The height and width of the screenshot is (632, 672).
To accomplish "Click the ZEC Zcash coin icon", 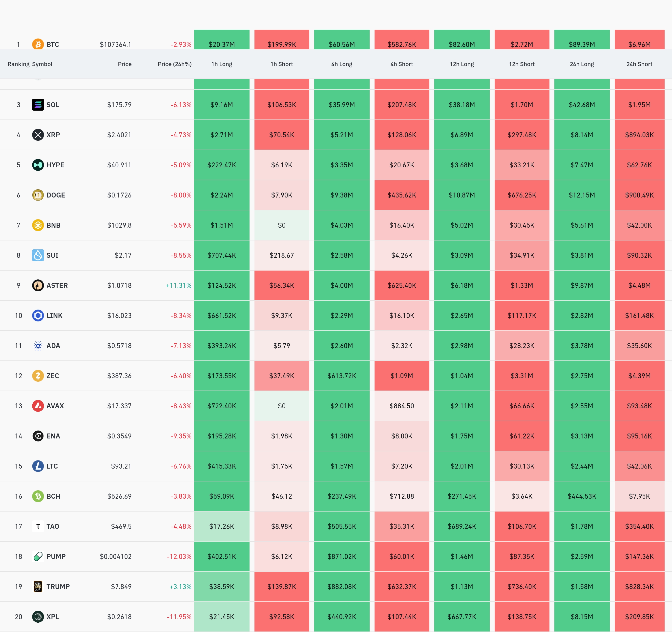I will click(38, 375).
